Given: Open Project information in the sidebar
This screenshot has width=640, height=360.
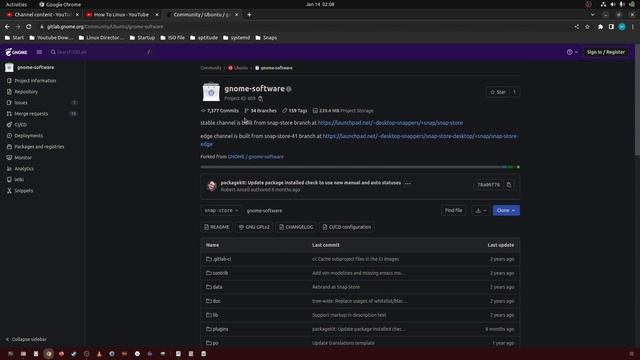Looking at the screenshot, I should (35, 81).
